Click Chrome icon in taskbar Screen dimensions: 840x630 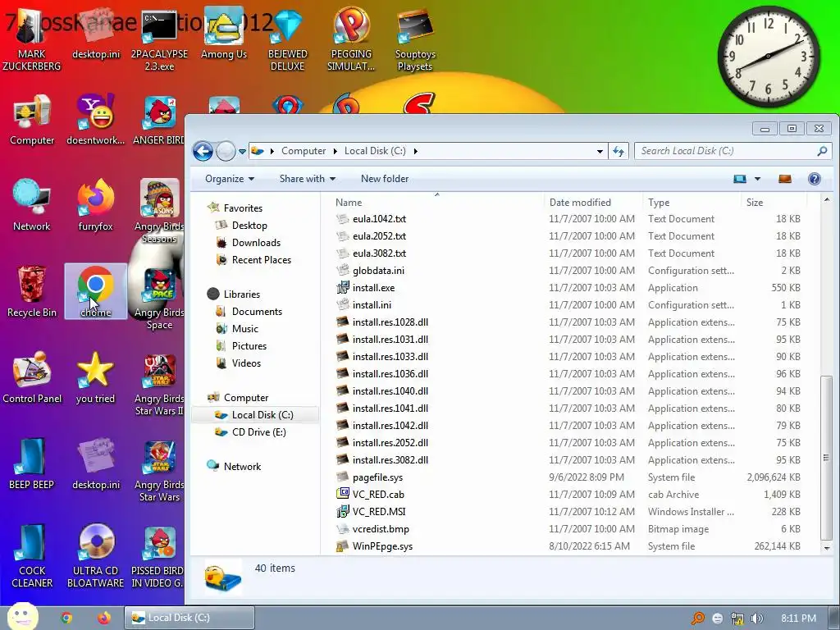pos(66,618)
